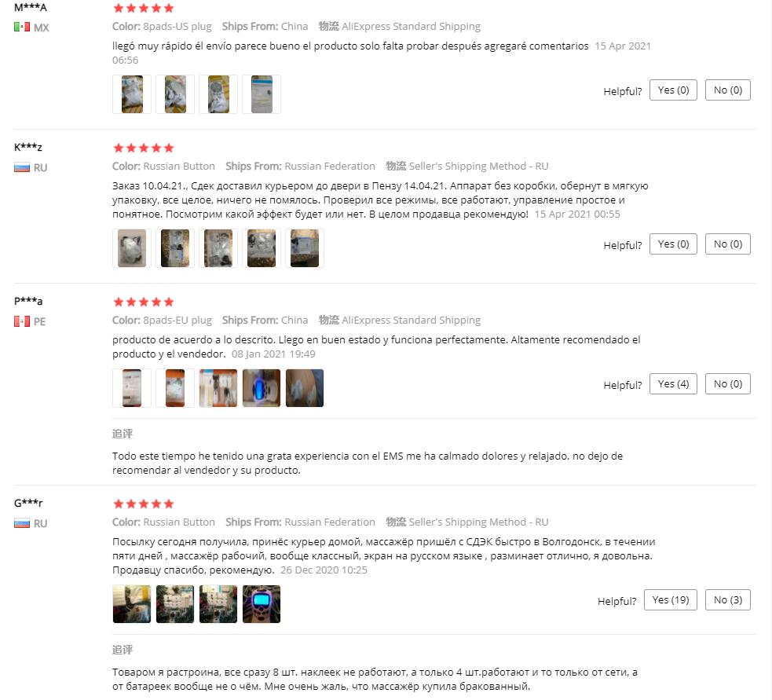Click the Russian flag beside K***z's RU label
Viewport: 772px width, 700px height.
pos(22,167)
